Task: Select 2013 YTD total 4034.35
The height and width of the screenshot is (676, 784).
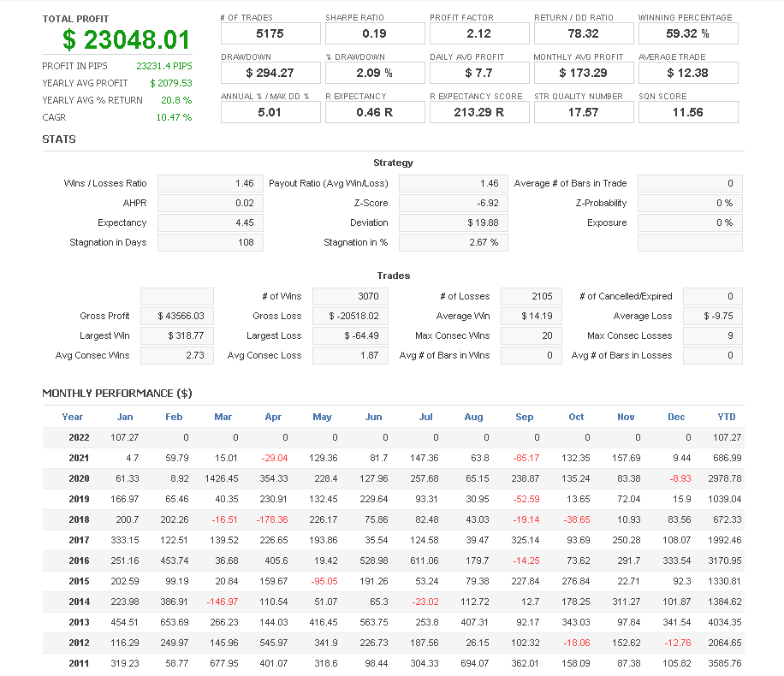Action: pos(725,622)
